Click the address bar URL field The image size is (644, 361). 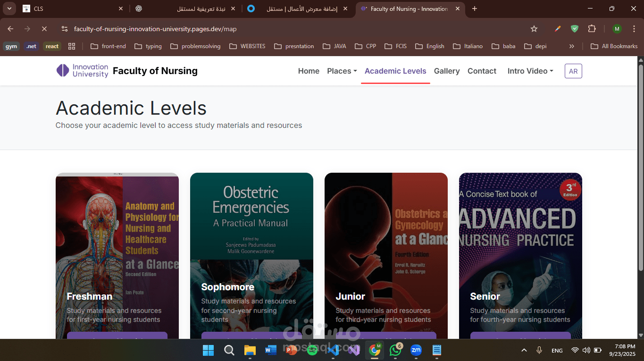click(x=297, y=29)
